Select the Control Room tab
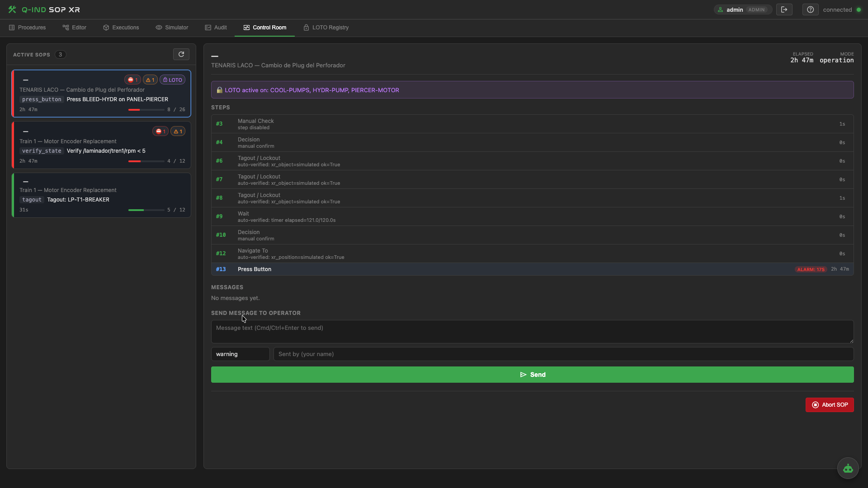The width and height of the screenshot is (868, 488). (264, 28)
